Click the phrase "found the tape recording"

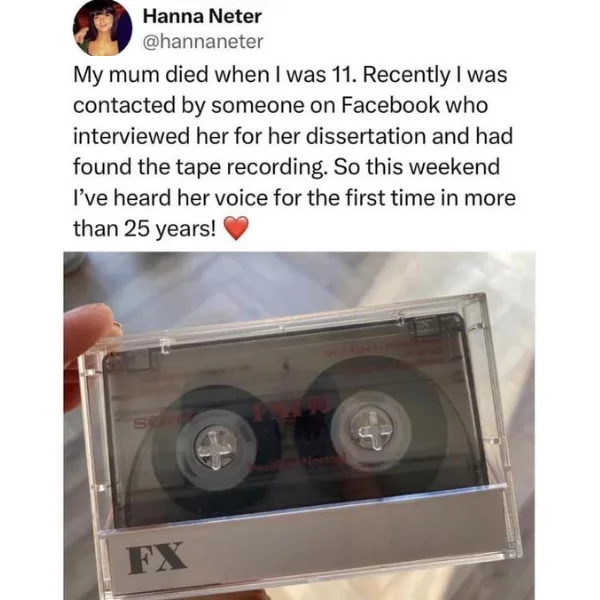pyautogui.click(x=198, y=167)
